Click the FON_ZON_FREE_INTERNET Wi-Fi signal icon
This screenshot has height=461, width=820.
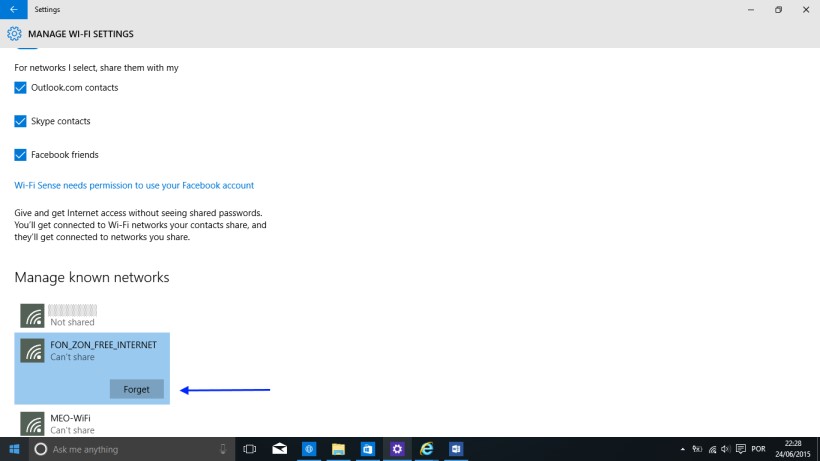click(x=33, y=350)
